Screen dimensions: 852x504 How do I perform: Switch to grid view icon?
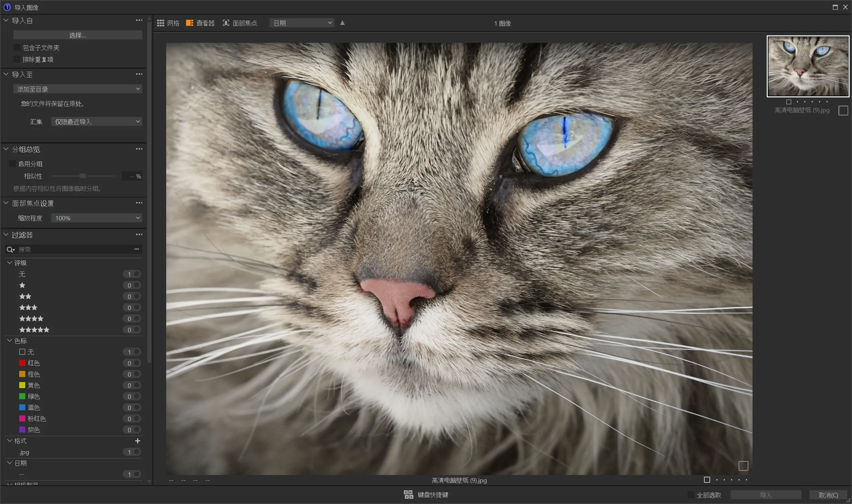tap(160, 23)
